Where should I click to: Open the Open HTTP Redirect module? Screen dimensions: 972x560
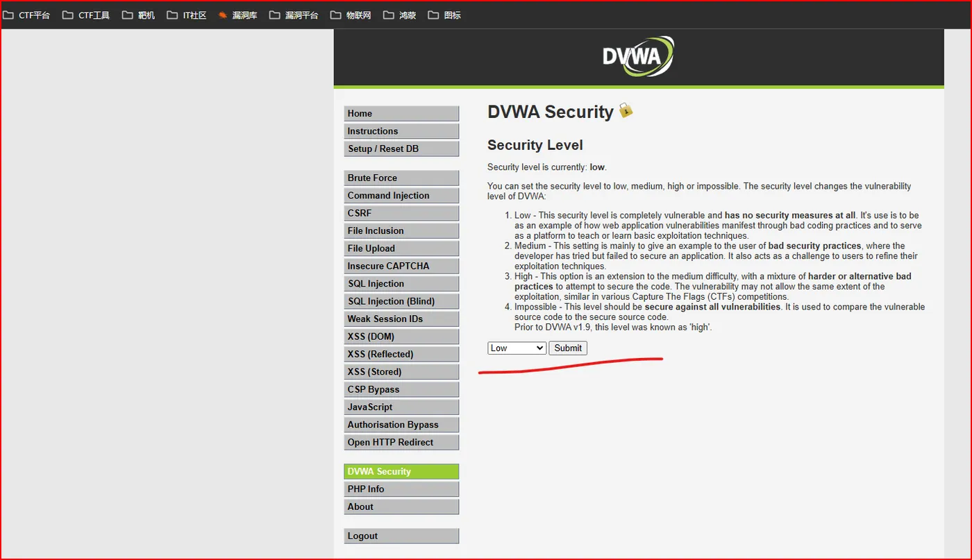(401, 443)
